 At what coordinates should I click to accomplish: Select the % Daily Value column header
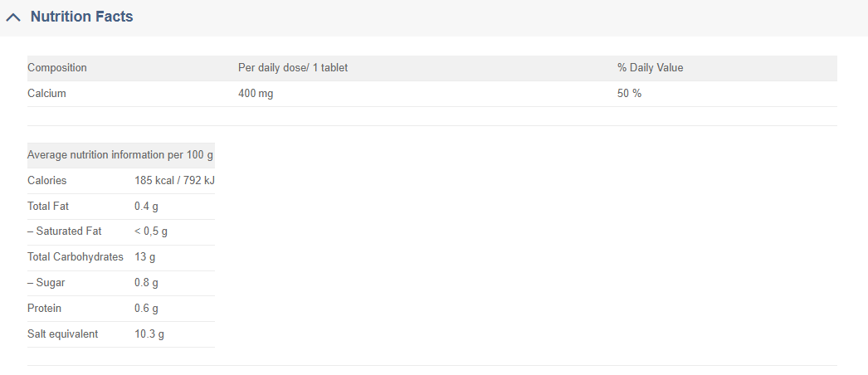[650, 68]
